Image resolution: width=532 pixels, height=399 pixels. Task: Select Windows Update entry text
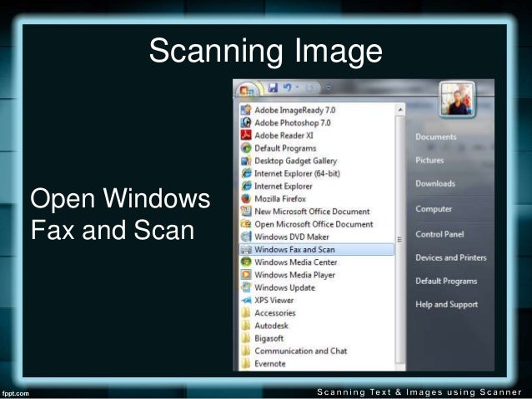[284, 287]
